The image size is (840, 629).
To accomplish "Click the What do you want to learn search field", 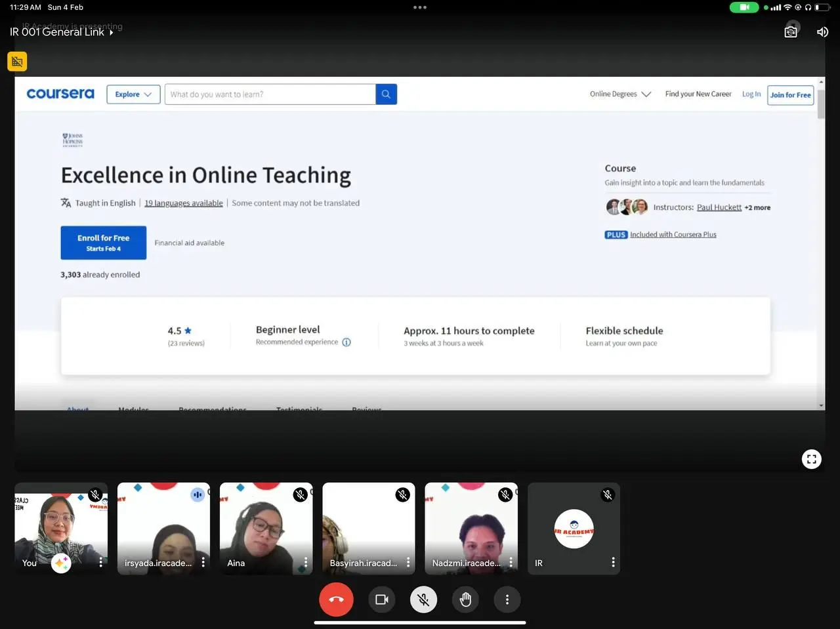I will [x=270, y=94].
